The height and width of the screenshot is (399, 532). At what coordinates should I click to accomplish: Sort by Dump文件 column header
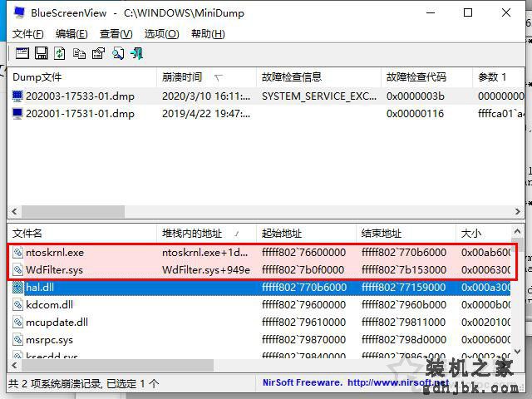coord(82,77)
